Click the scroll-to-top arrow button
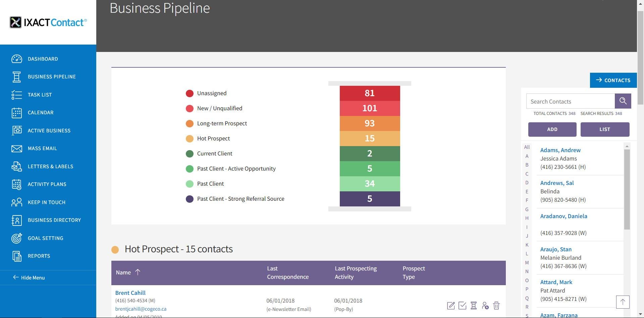This screenshot has width=644, height=318. (x=623, y=302)
